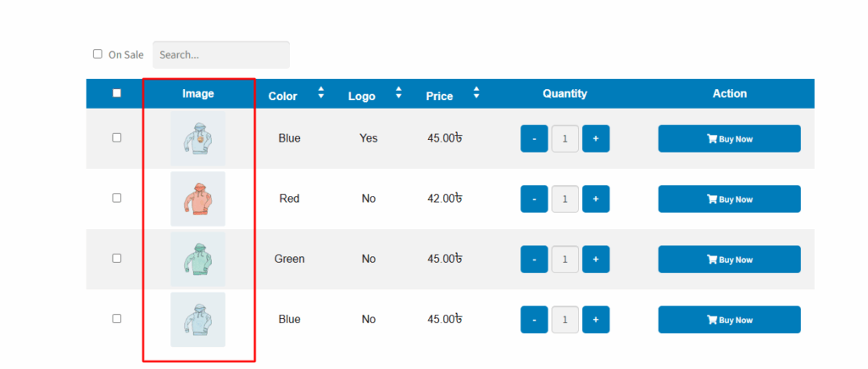868x369 pixels.
Task: Select the Red hoodie row checkbox
Action: click(x=117, y=198)
